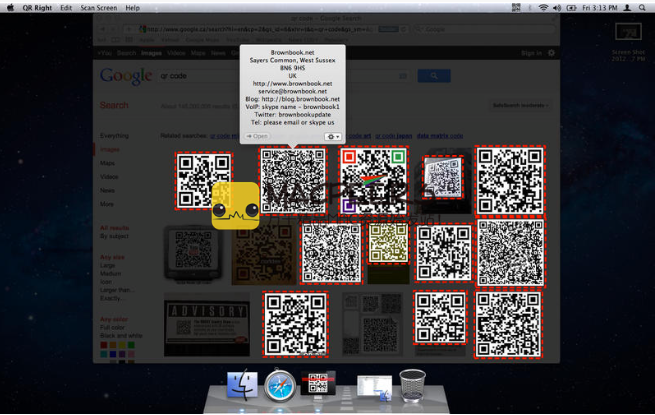The height and width of the screenshot is (415, 655).
Task: Open the Edit menu
Action: 65,7
